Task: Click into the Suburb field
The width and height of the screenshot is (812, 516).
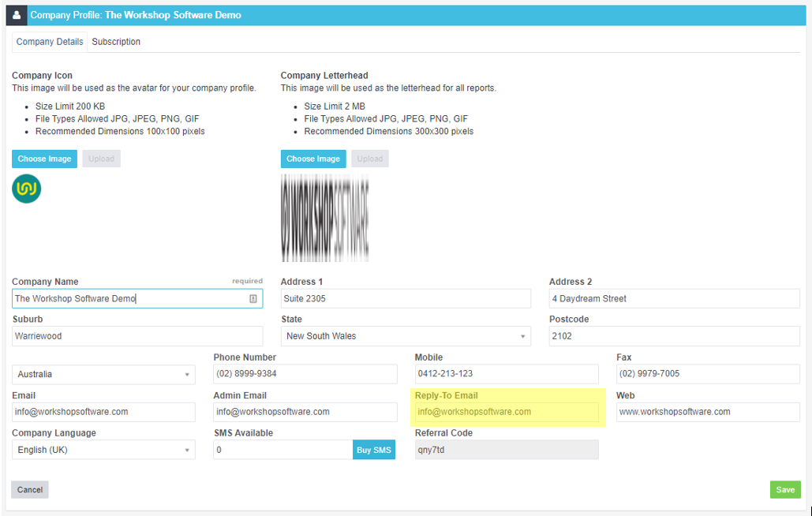Action: (x=137, y=336)
